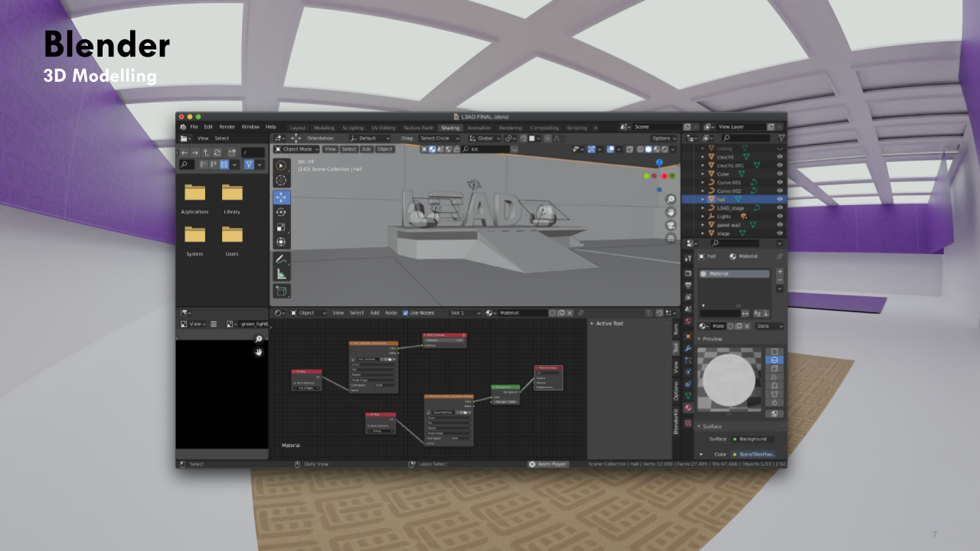Toggle visibility of hall object
The image size is (980, 551).
779,199
